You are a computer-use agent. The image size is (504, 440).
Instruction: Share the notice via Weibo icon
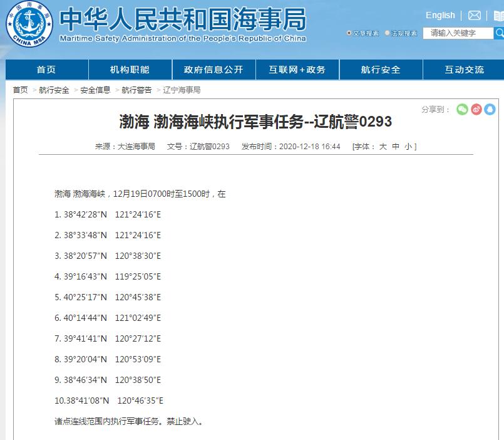tap(476, 110)
